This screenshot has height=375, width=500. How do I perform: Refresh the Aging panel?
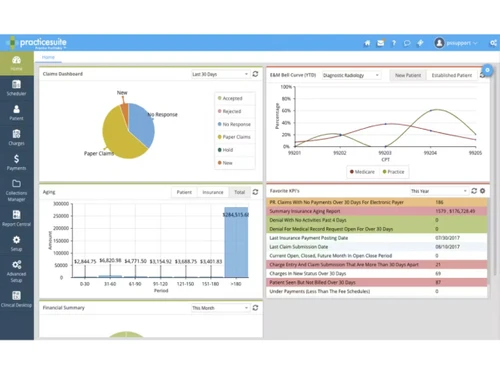[255, 192]
